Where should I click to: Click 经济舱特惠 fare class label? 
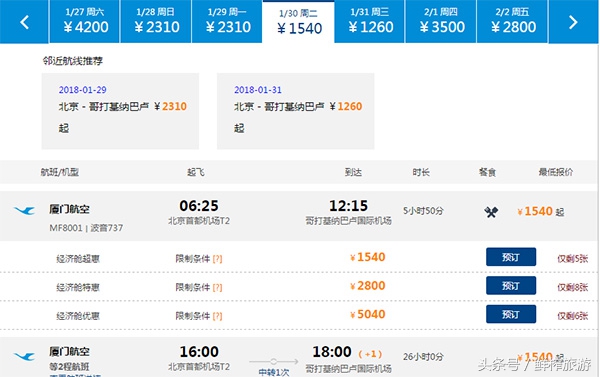click(x=78, y=287)
